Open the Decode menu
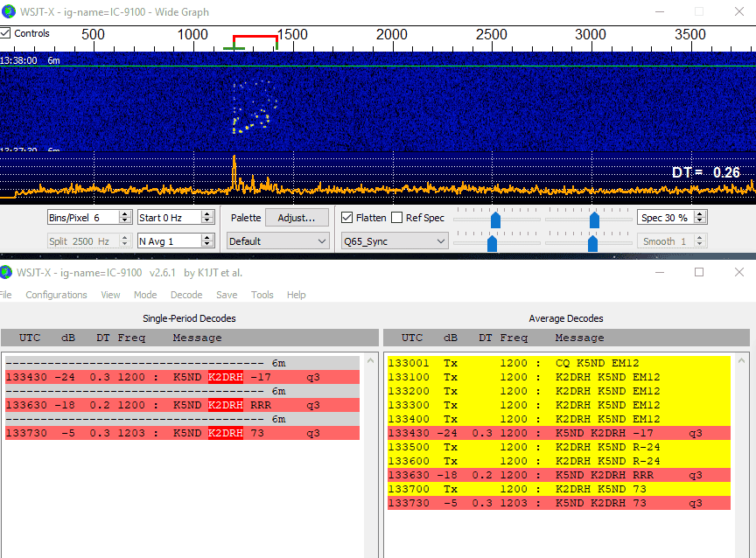This screenshot has width=756, height=558. click(186, 295)
